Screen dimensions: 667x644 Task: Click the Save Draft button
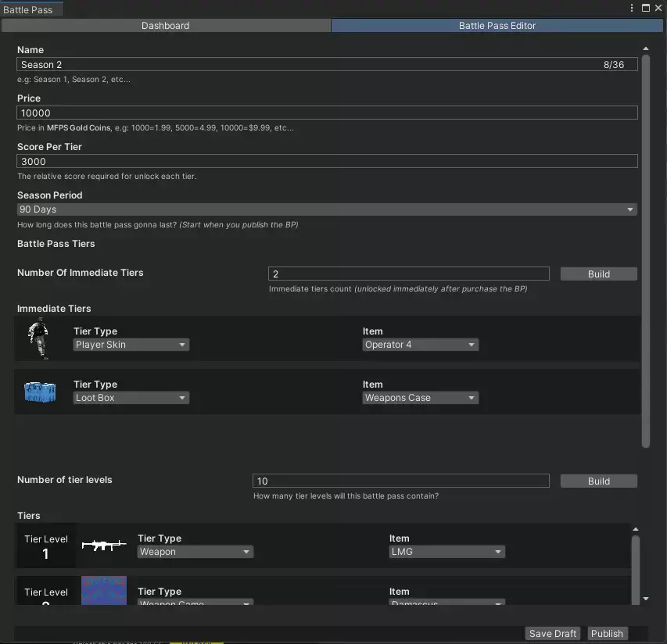[553, 634]
